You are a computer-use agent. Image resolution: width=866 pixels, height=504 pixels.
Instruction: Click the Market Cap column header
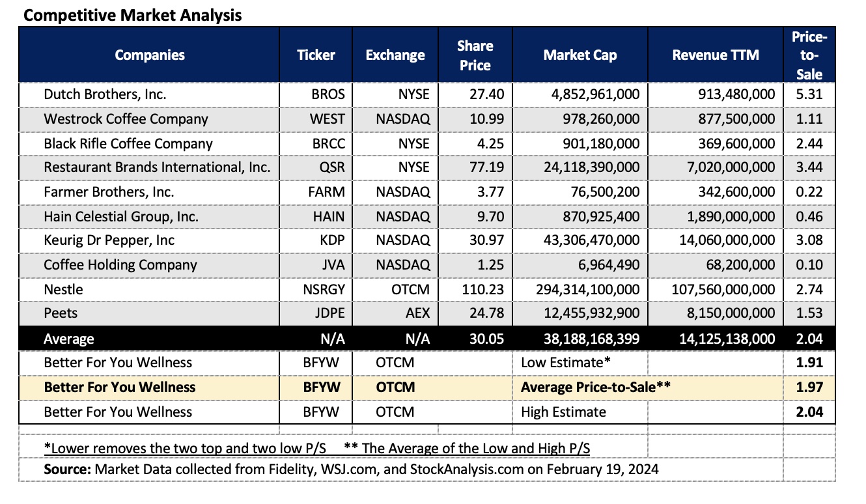pos(580,55)
